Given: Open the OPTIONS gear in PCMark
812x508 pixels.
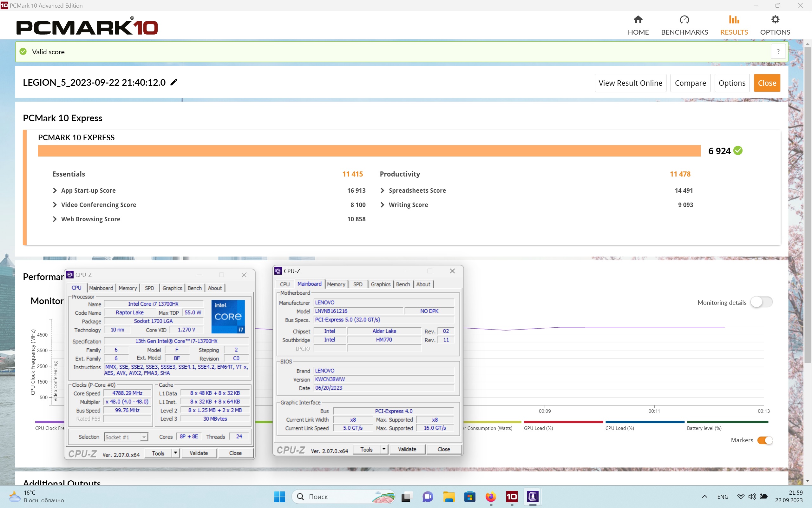Looking at the screenshot, I should click(775, 25).
